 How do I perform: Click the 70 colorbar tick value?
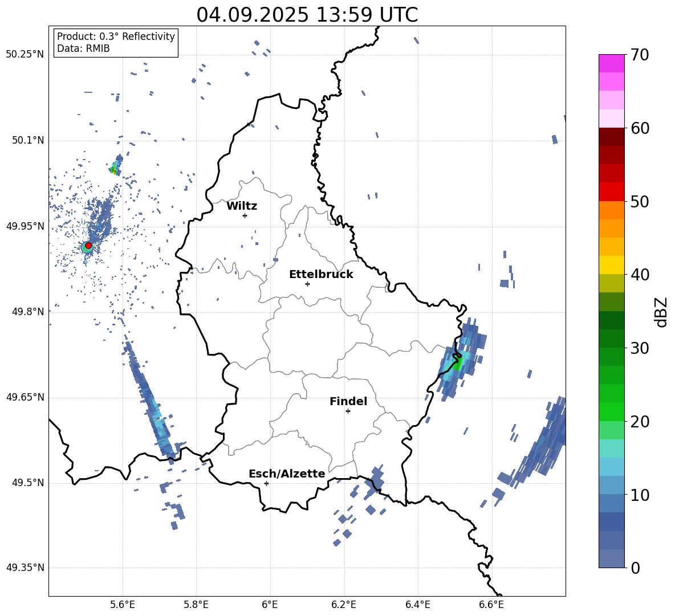click(x=640, y=55)
